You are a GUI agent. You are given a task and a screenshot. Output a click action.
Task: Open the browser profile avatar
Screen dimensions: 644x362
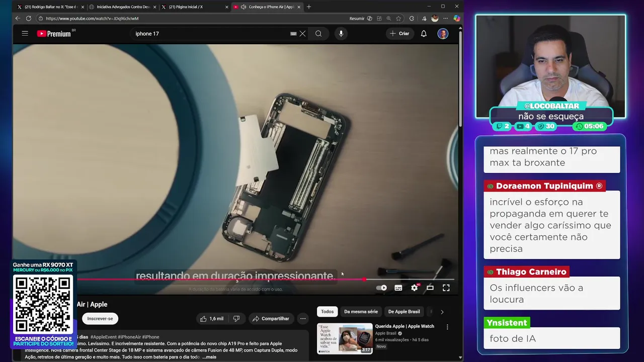[435, 18]
